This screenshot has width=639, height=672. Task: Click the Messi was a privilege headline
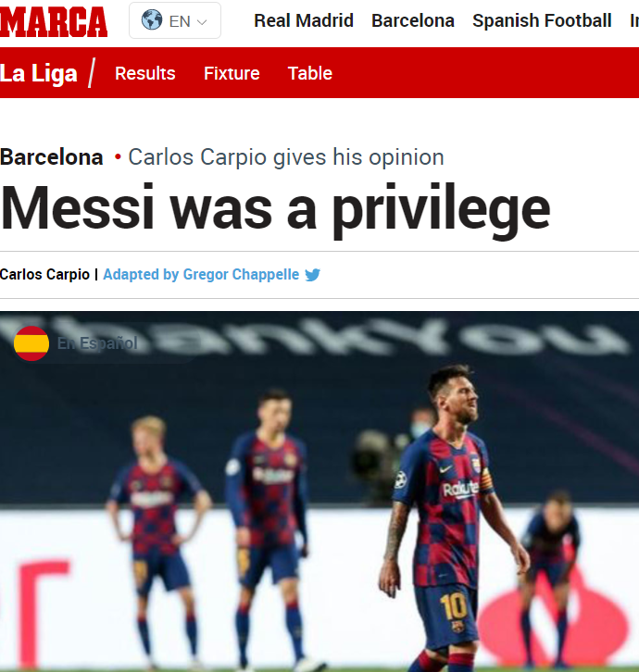click(x=275, y=209)
